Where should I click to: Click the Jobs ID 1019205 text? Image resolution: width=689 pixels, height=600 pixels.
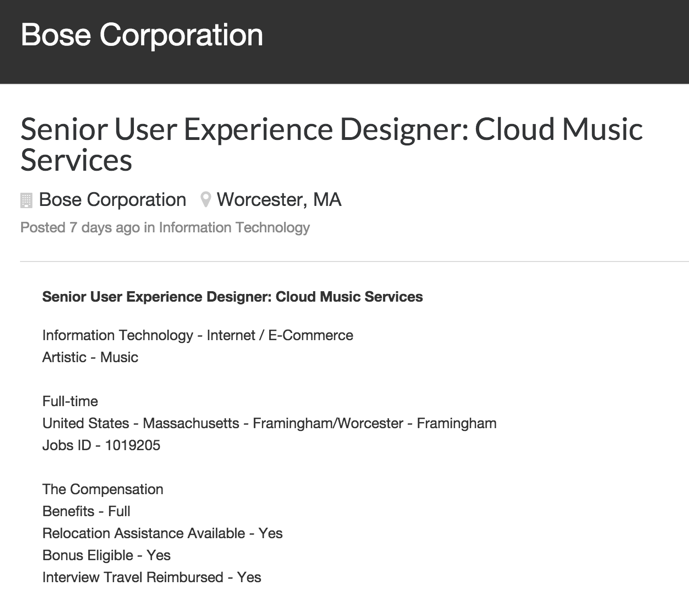(102, 445)
